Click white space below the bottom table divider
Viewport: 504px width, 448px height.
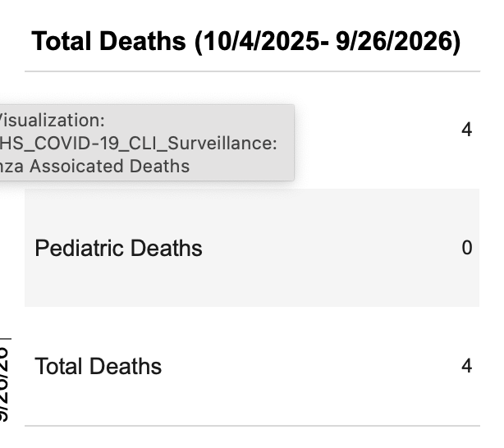[252, 438]
